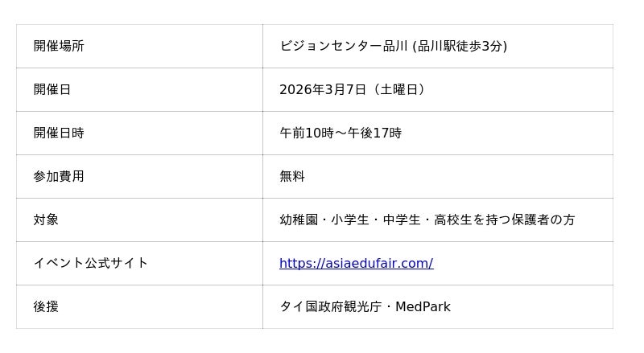Click the 開催場所 label

click(59, 46)
